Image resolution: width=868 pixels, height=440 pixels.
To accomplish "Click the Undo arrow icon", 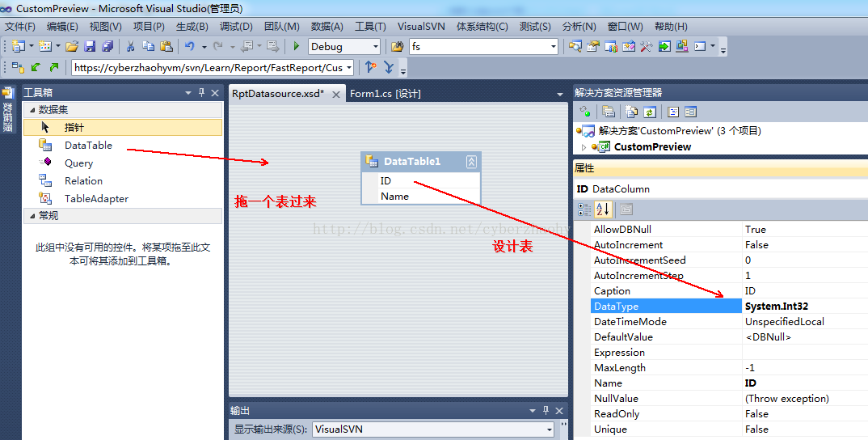I will click(190, 47).
